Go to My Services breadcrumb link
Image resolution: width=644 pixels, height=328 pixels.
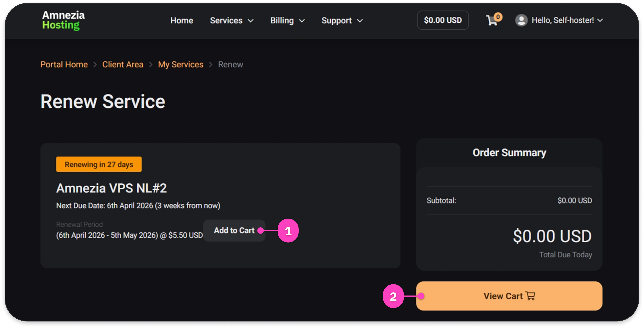(181, 64)
